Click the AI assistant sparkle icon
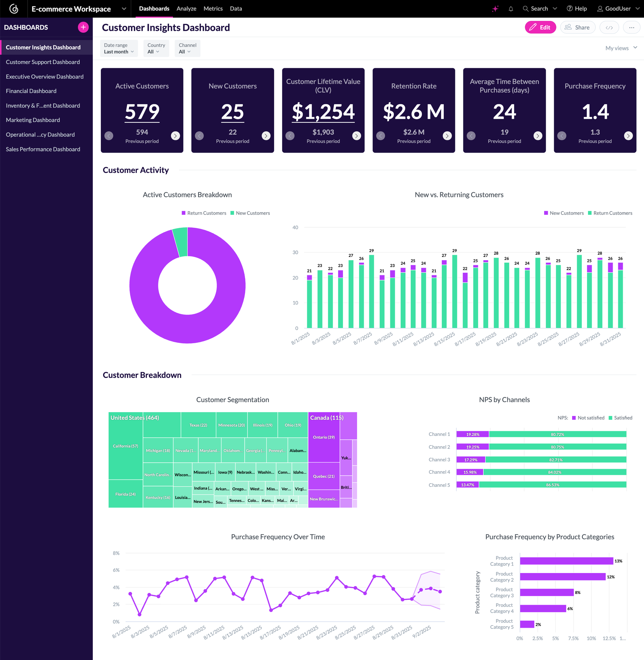 pos(495,8)
